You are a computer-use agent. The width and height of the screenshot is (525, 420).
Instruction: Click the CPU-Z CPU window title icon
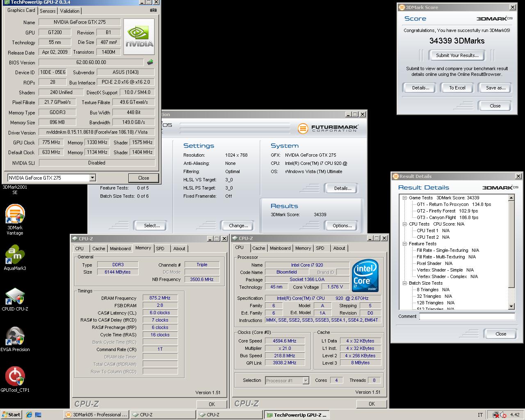[235, 238]
